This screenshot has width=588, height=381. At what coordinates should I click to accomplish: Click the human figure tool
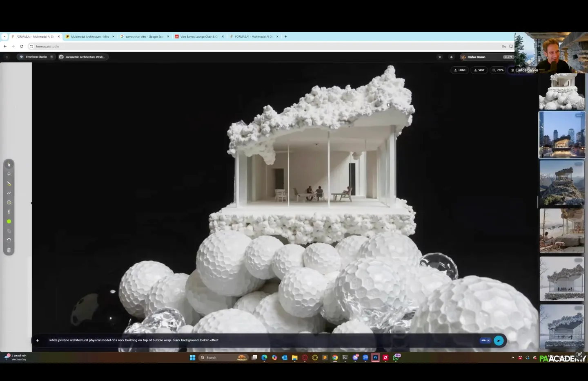pos(9,212)
